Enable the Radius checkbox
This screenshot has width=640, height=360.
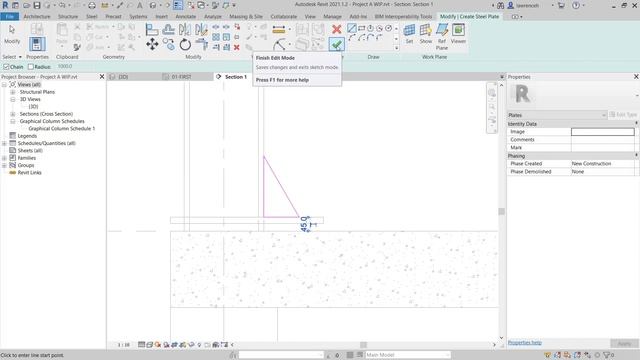(31, 67)
